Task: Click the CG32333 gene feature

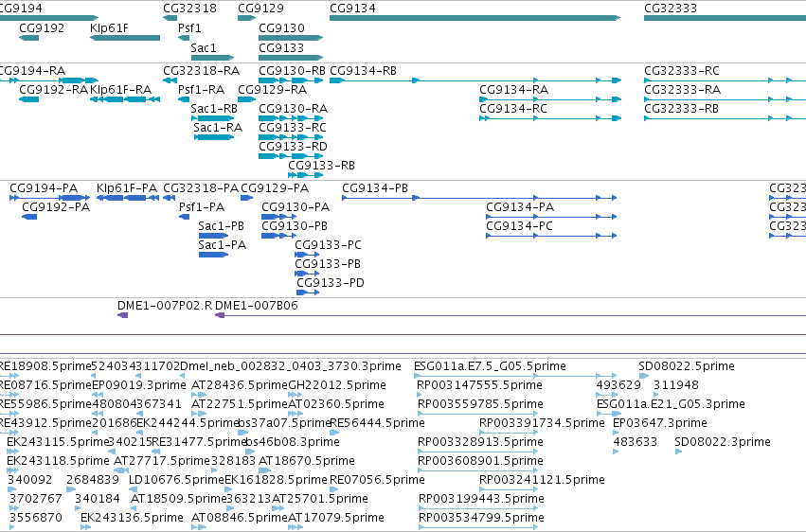Action: point(725,18)
